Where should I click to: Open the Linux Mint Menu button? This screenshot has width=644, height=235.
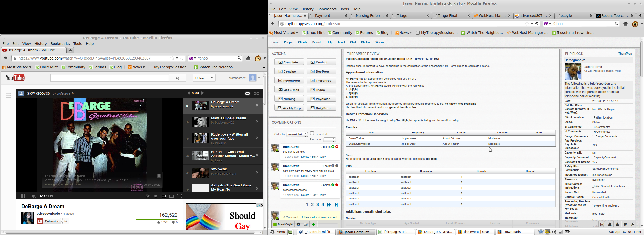278,232
